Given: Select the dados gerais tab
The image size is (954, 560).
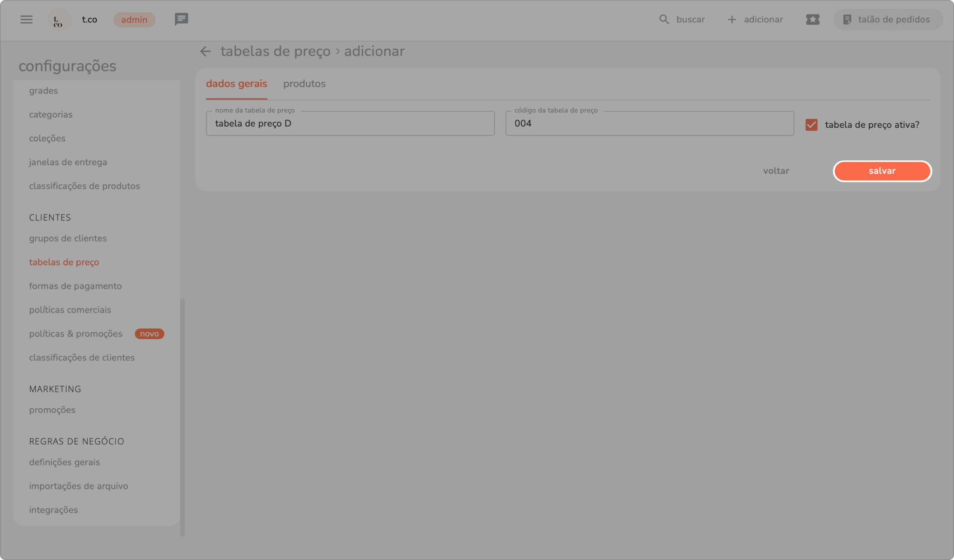Looking at the screenshot, I should (x=236, y=84).
